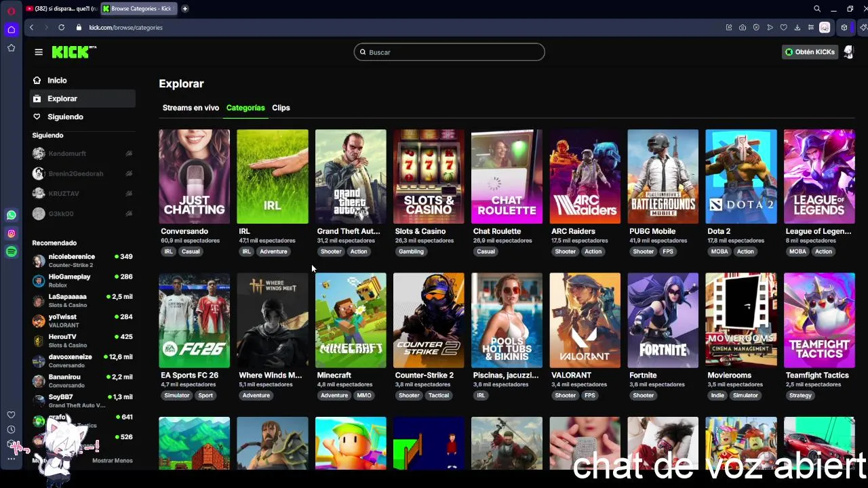Collapse recommended list with Mostrar Menos
Screen dimensions: 868x488
pyautogui.click(x=112, y=461)
